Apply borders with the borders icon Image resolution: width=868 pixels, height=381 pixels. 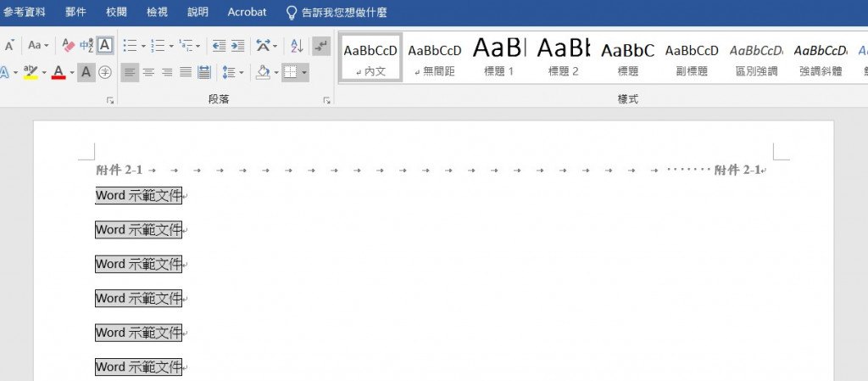290,72
